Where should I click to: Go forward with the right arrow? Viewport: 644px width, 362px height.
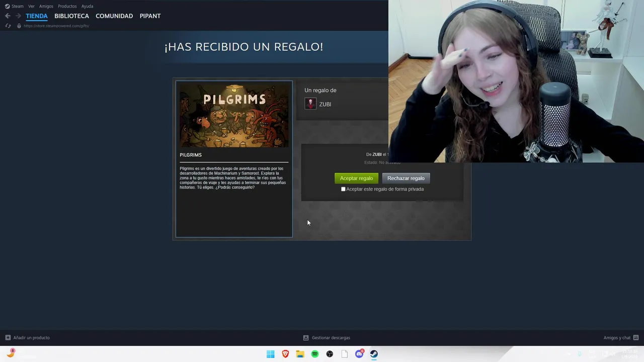(x=18, y=16)
